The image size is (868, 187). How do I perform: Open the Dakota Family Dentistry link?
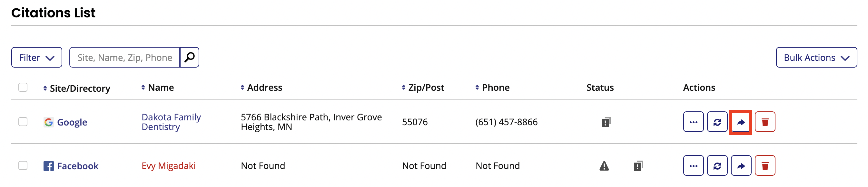click(x=171, y=122)
